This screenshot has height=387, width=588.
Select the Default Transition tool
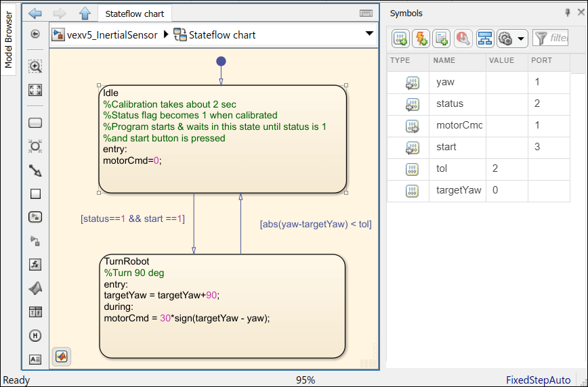pos(35,170)
